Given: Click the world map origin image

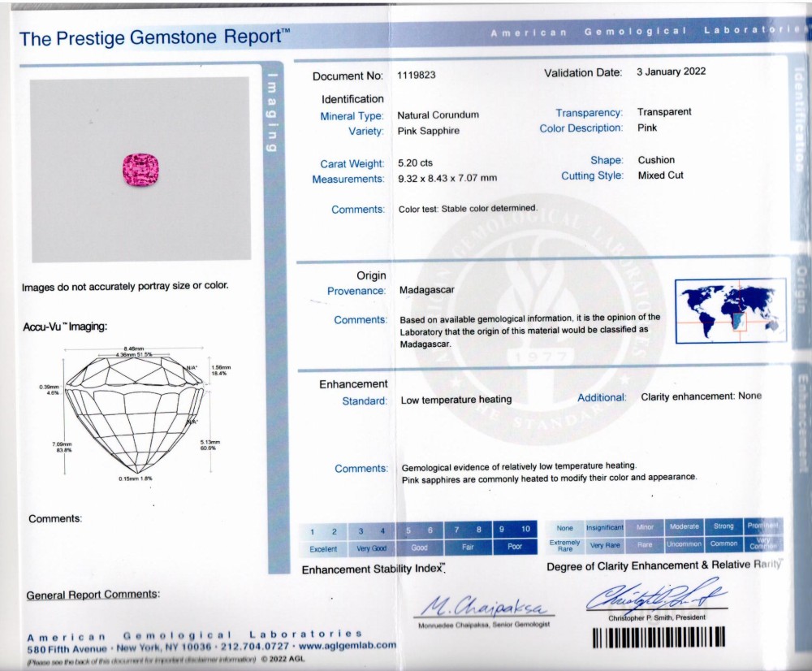Looking at the screenshot, I should (730, 310).
